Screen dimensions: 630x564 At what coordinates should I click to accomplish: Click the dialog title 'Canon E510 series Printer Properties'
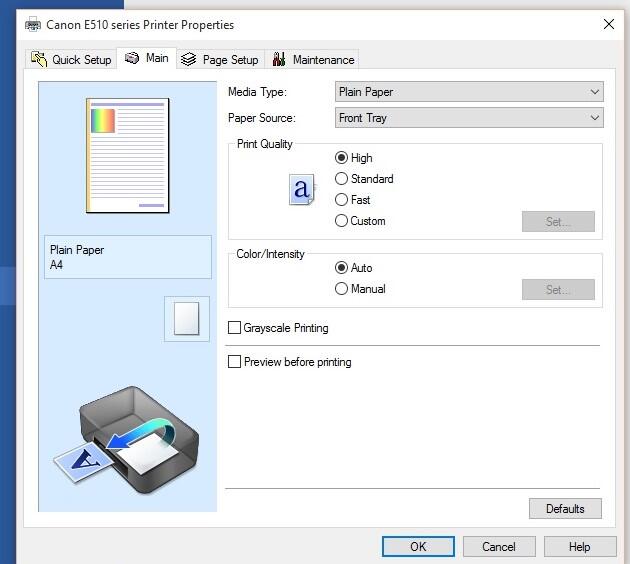(140, 25)
